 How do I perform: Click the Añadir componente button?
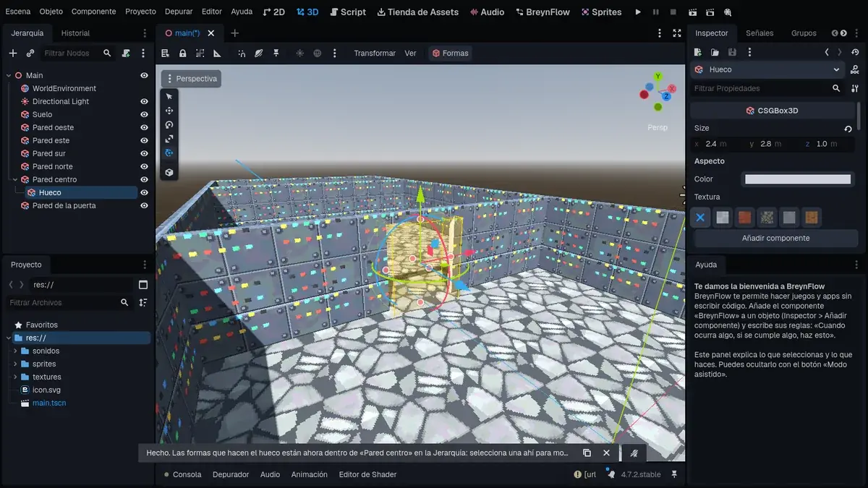pos(776,238)
